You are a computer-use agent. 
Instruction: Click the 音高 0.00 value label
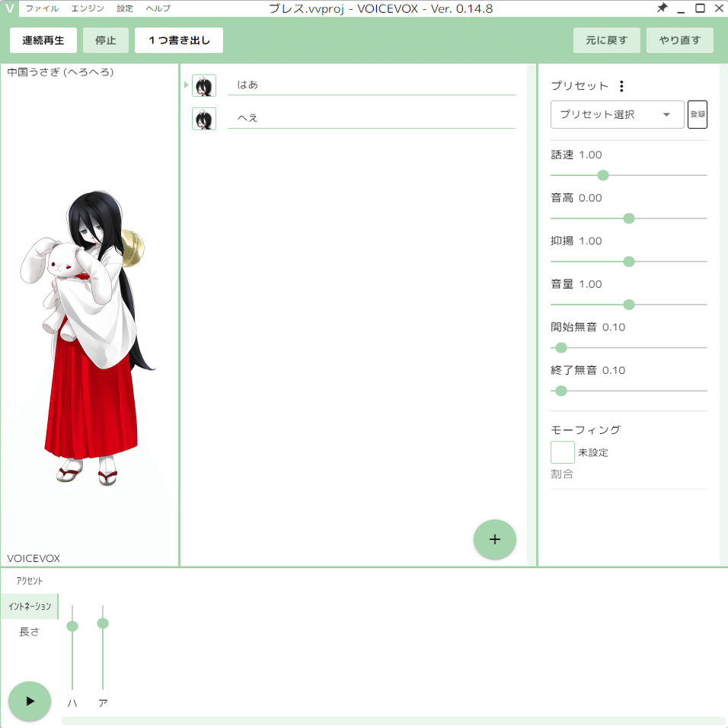coord(576,198)
